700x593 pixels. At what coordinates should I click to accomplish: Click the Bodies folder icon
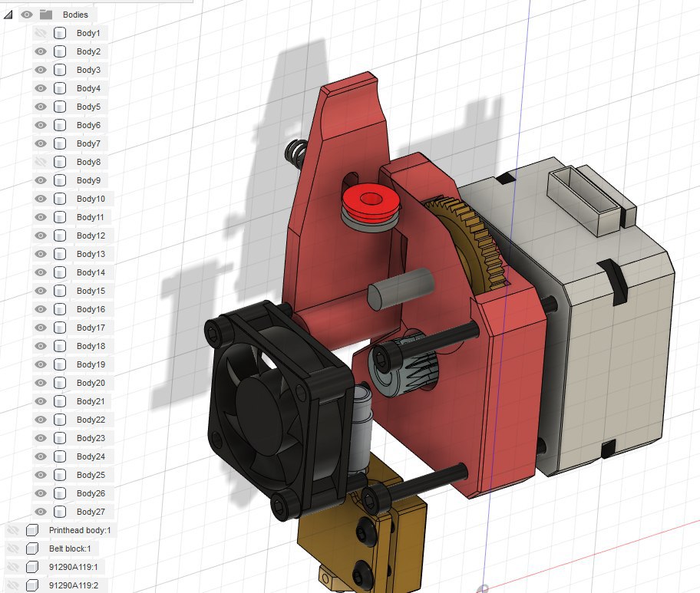click(46, 15)
